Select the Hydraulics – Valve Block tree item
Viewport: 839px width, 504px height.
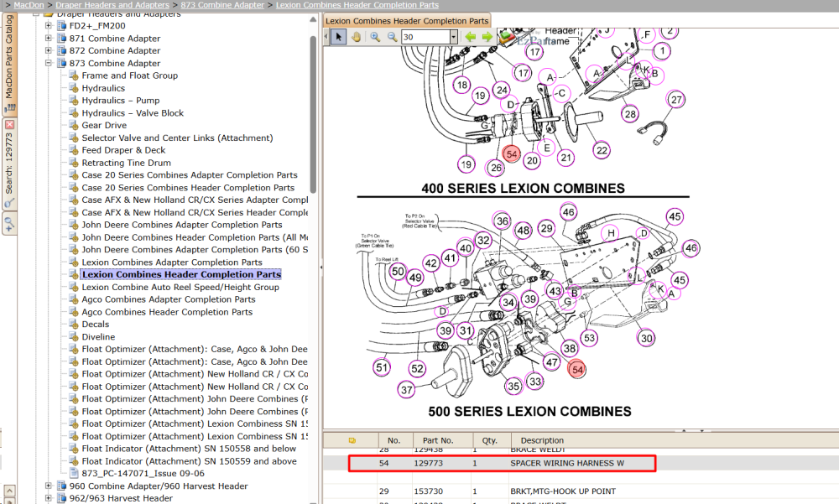point(133,113)
